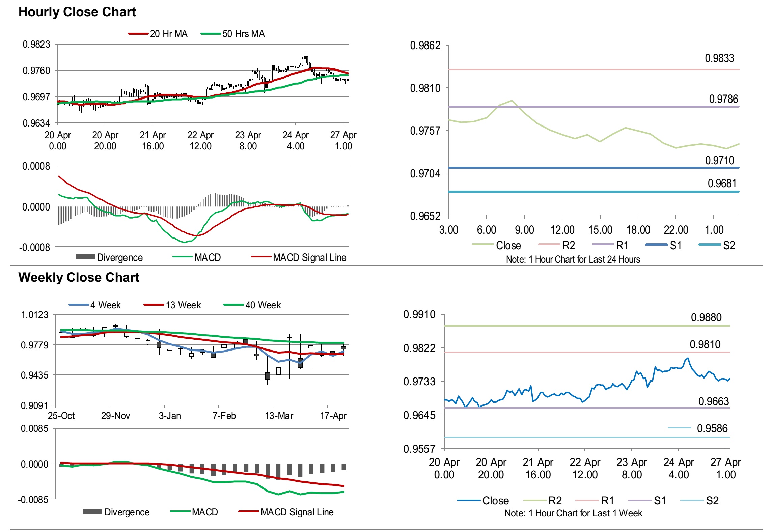
Task: Click the 17-Apr axis date marker
Action: (333, 416)
